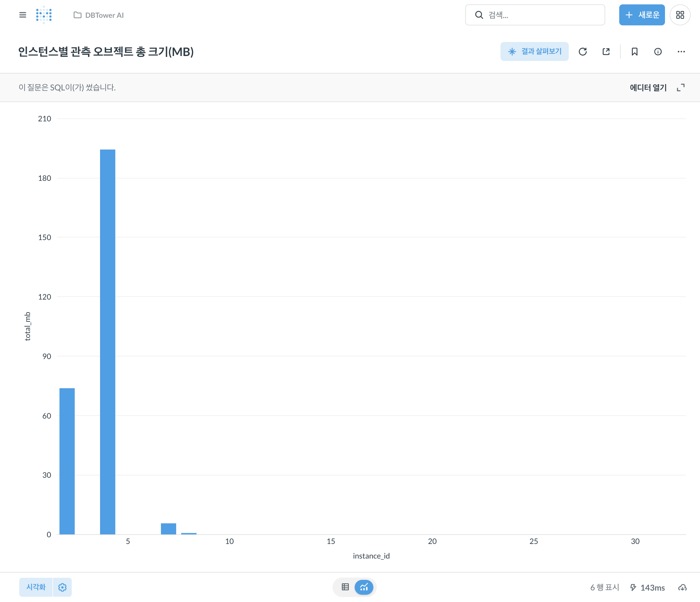Click the 새로운 new button
The image size is (700, 602).
pyautogui.click(x=642, y=15)
